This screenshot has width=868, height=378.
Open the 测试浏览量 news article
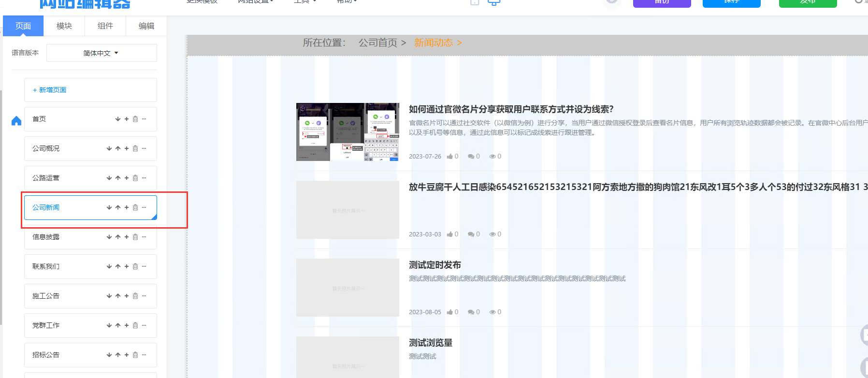tap(431, 343)
